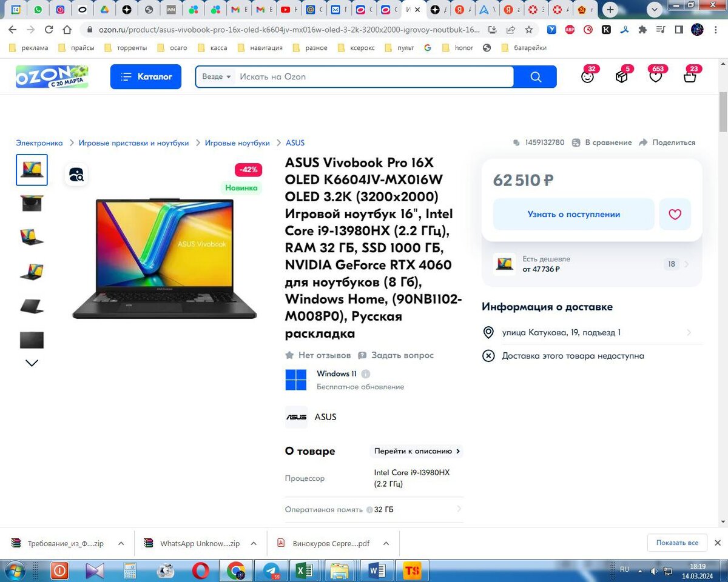Viewport: 728px width, 582px height.
Task: Go back with the browser back arrow
Action: [12, 29]
